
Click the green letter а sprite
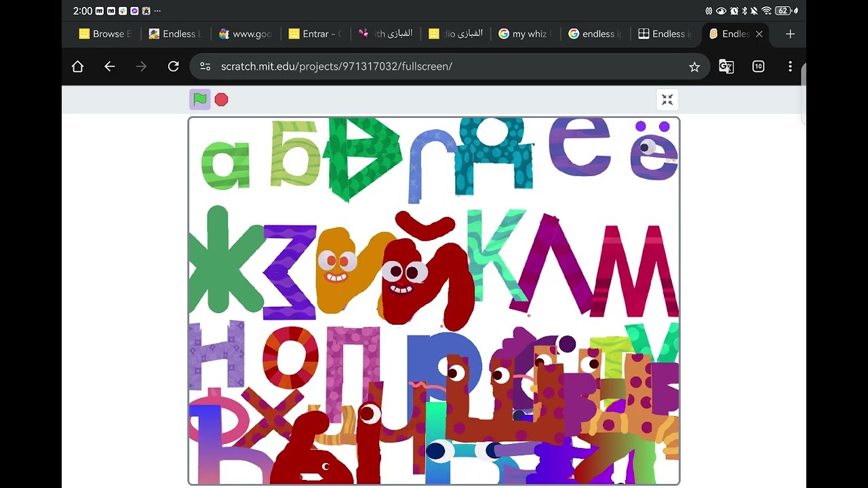click(226, 164)
